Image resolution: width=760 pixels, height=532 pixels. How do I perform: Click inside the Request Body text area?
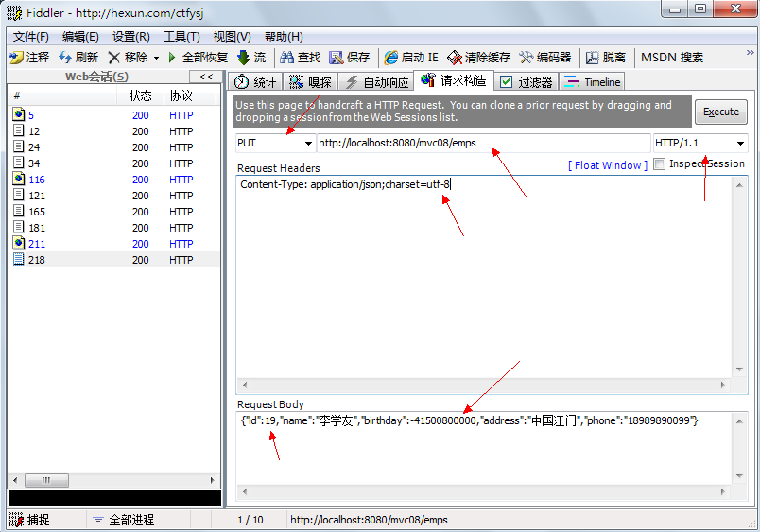(484, 448)
